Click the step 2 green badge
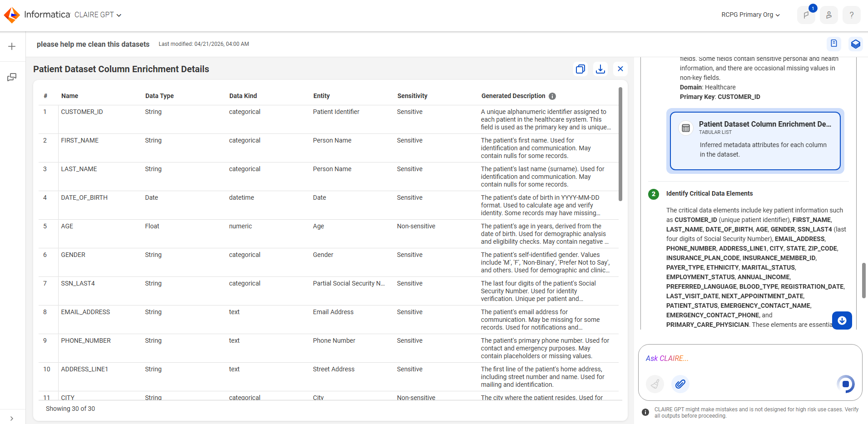The image size is (868, 424). [x=654, y=194]
